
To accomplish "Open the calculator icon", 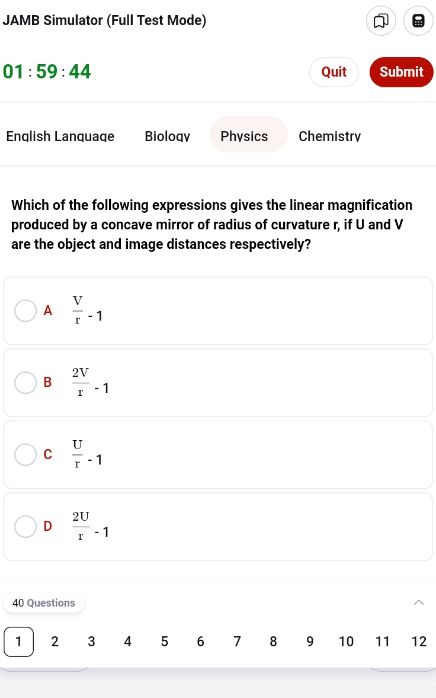I will pos(418,20).
